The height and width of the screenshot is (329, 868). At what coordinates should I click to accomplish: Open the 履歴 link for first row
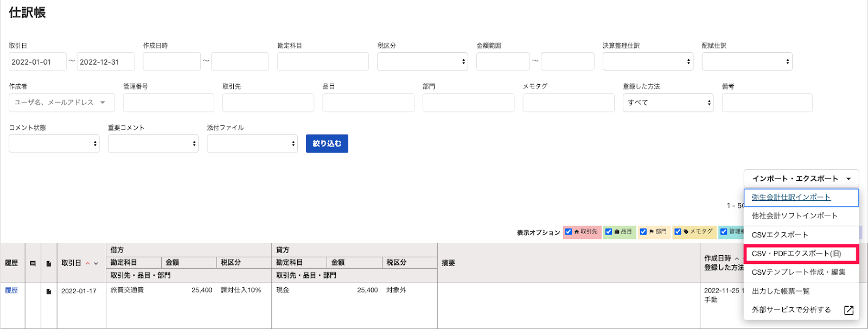11,290
